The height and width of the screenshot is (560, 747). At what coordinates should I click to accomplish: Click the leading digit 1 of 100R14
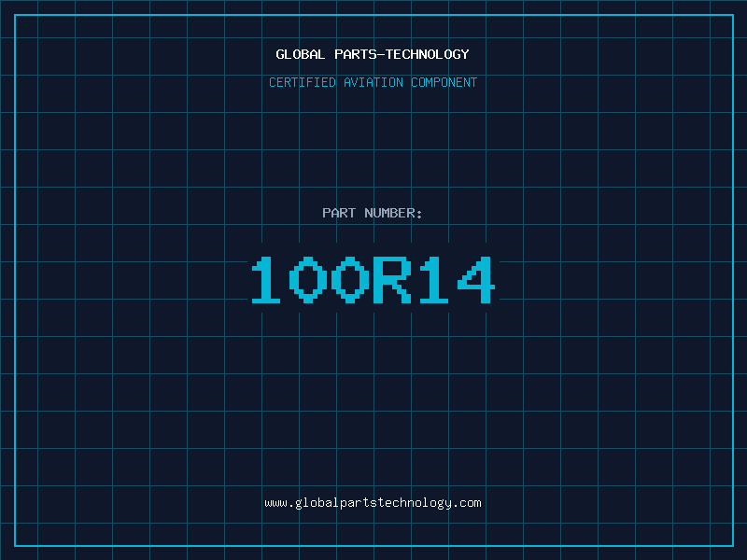[267, 280]
